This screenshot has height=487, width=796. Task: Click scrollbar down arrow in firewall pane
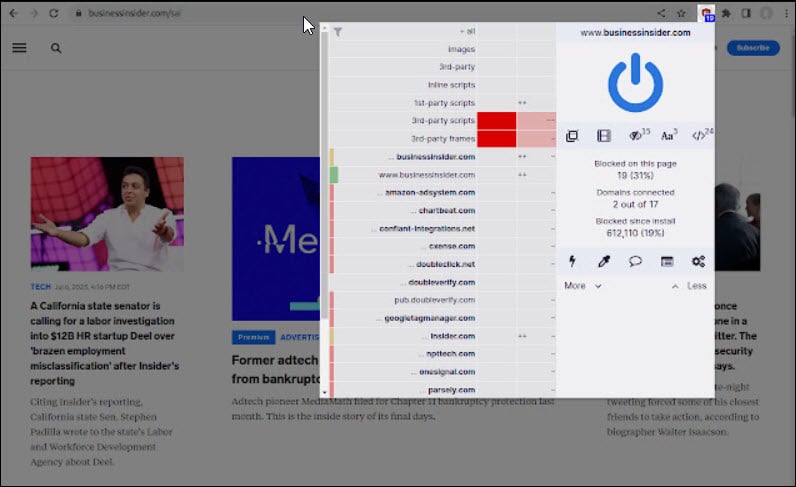coord(324,393)
